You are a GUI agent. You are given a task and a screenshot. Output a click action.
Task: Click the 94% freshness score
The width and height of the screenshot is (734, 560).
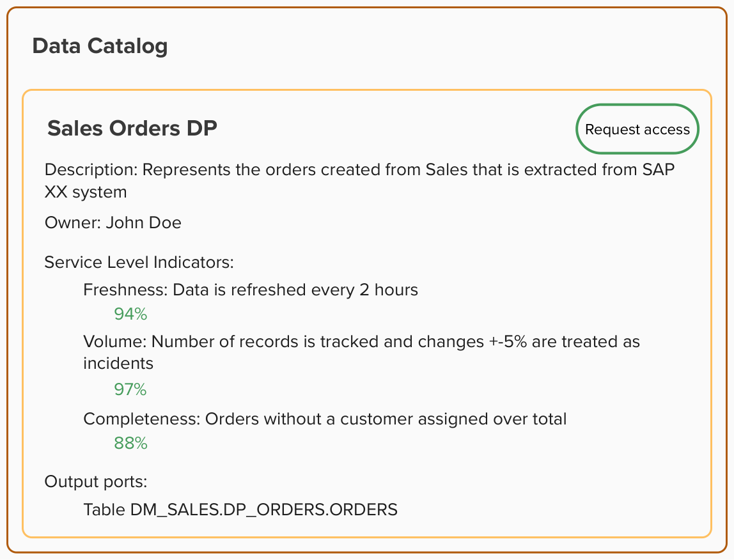coord(130,315)
